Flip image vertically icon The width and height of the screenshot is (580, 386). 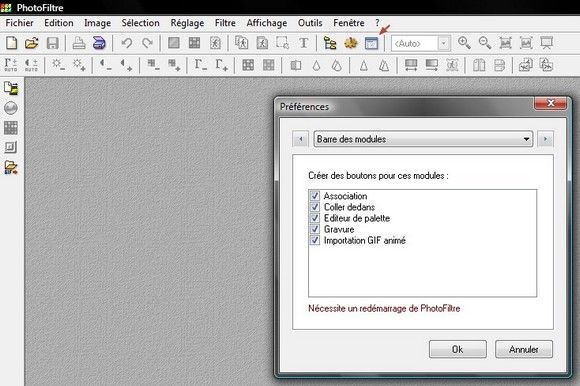(499, 66)
